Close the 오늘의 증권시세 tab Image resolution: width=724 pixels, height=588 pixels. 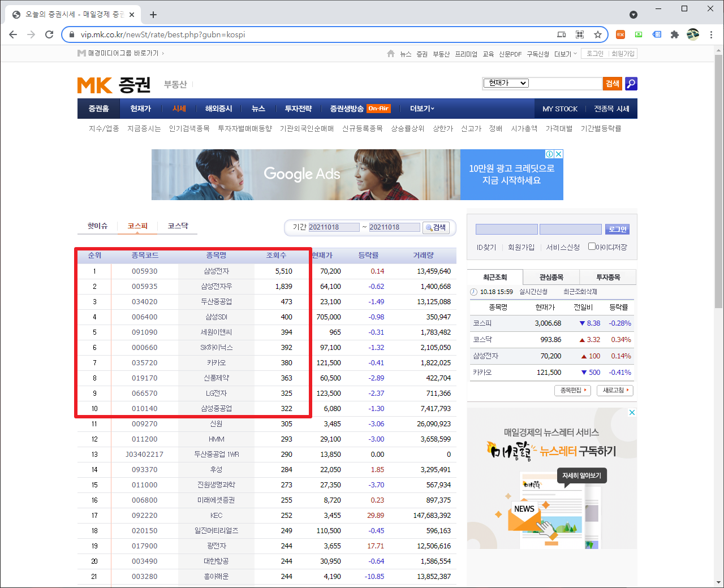[132, 15]
